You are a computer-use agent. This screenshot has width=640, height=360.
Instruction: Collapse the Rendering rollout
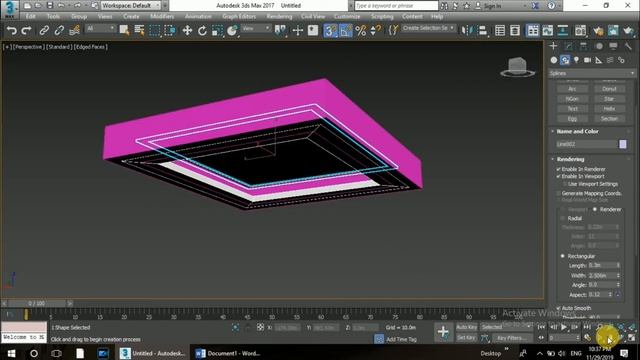(x=570, y=159)
